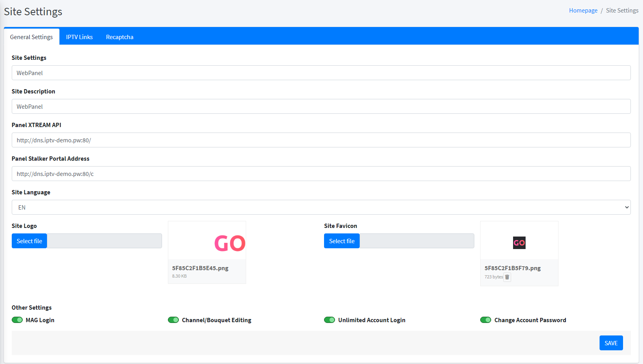643x364 pixels.
Task: Click the Site Favicon GO thumbnail preview
Action: coord(519,243)
